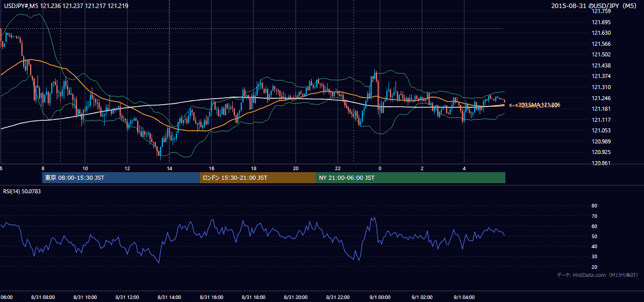The image size is (644, 302).
Task: Click price axis value 121.246
Action: click(x=601, y=98)
